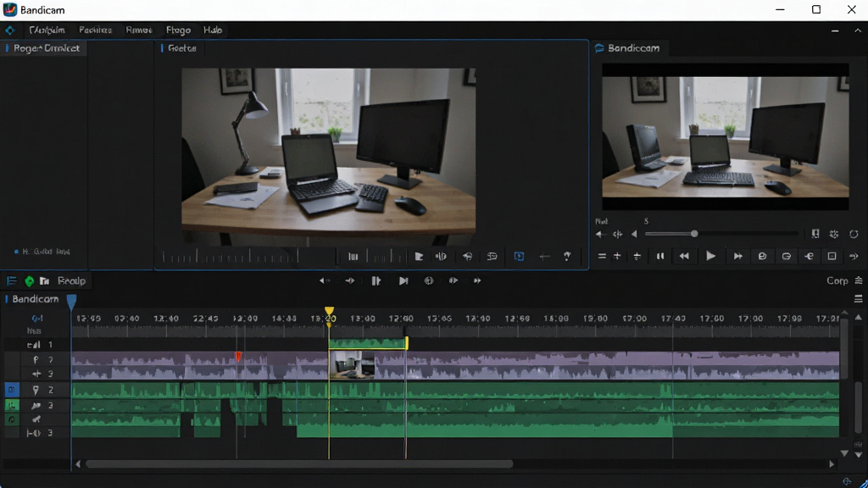The image size is (868, 488).
Task: Click the equals-lines icon in right transport row
Action: tap(602, 256)
